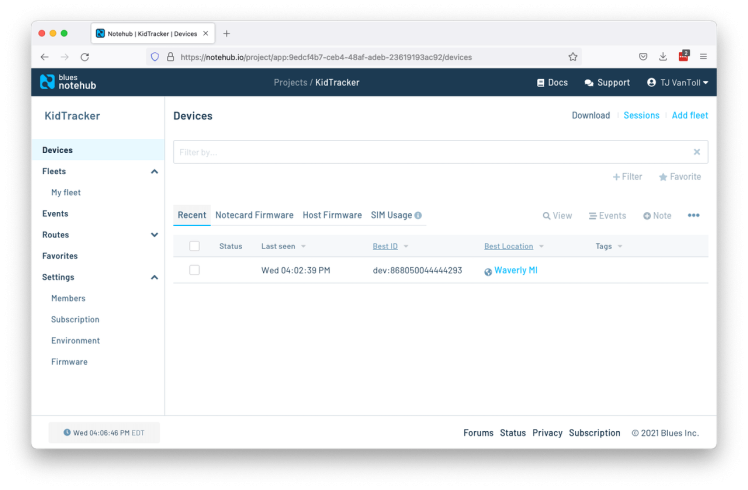Open the Best Location column dropdown arrow
The height and width of the screenshot is (490, 748).
(541, 247)
